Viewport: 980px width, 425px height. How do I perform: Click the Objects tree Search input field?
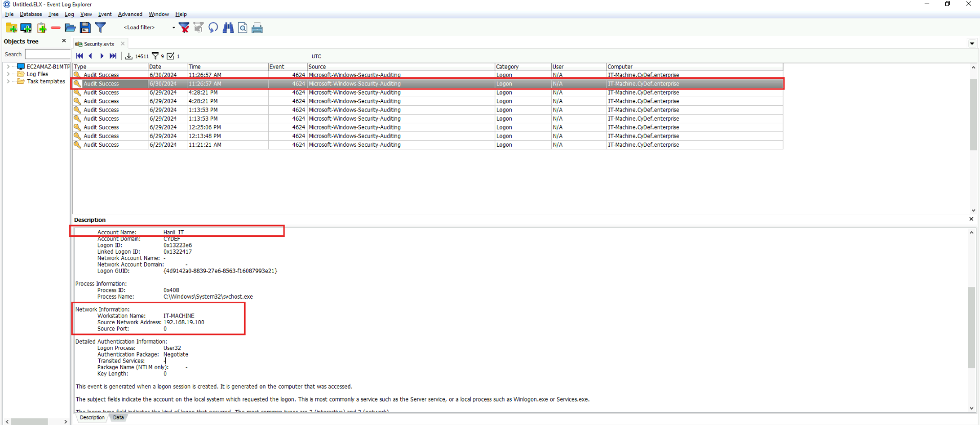click(x=48, y=54)
